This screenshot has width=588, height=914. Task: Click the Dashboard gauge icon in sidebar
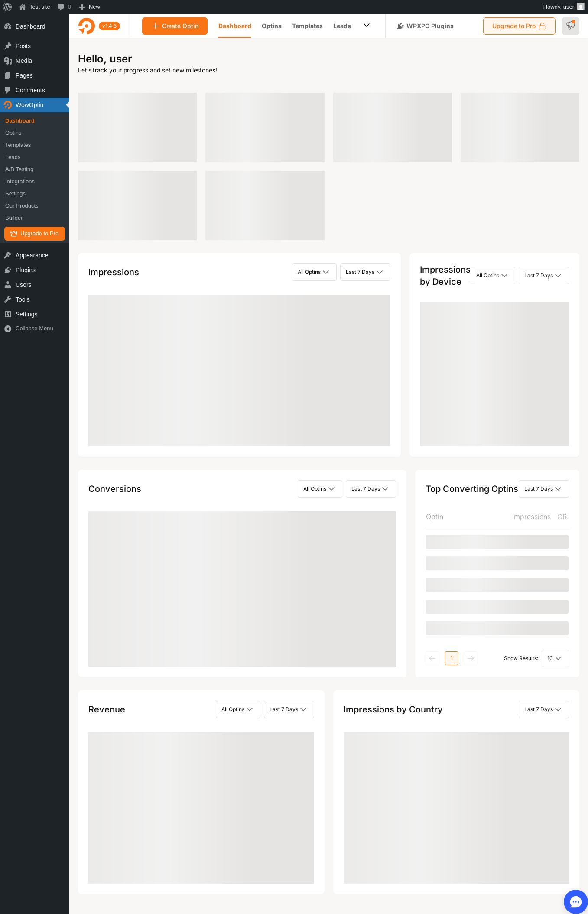pos(8,26)
